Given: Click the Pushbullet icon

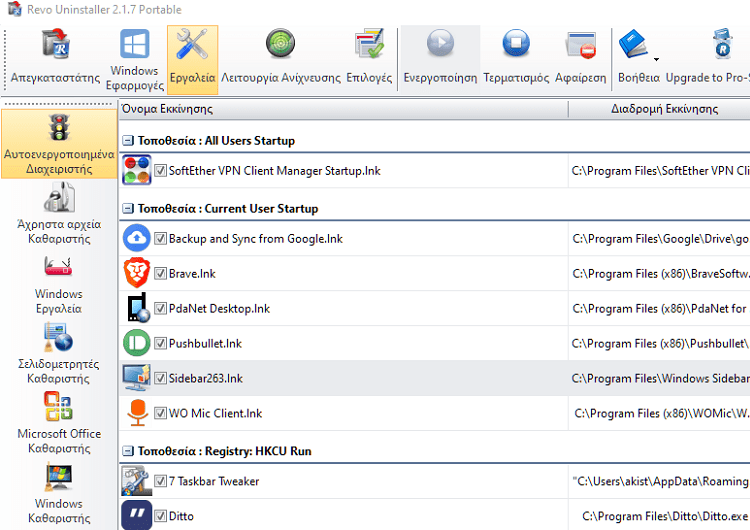Looking at the screenshot, I should tap(137, 342).
